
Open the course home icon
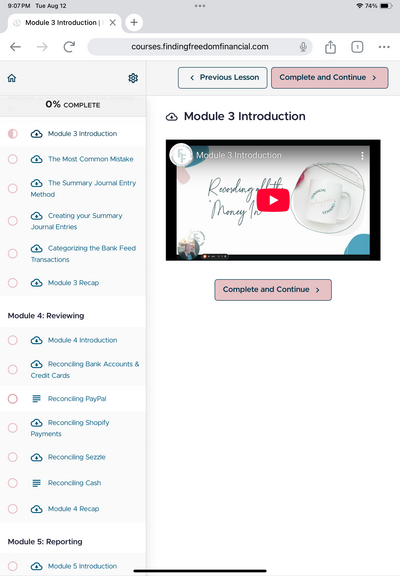point(12,78)
